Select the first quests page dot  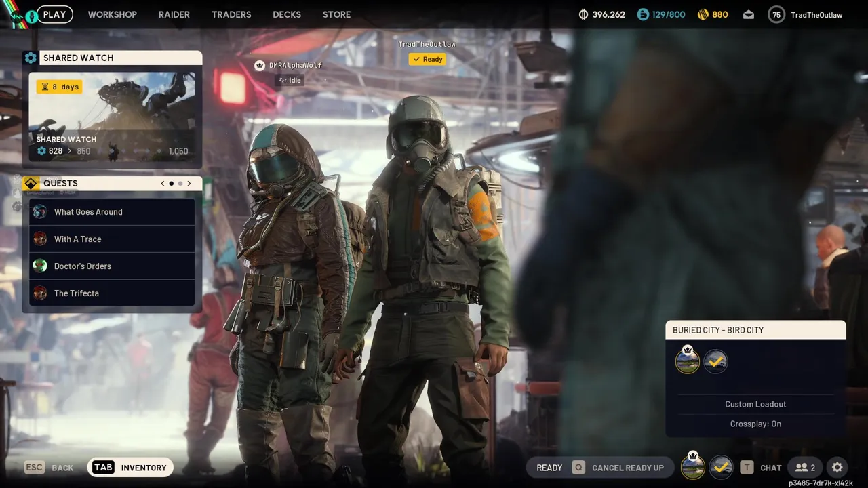click(x=171, y=183)
